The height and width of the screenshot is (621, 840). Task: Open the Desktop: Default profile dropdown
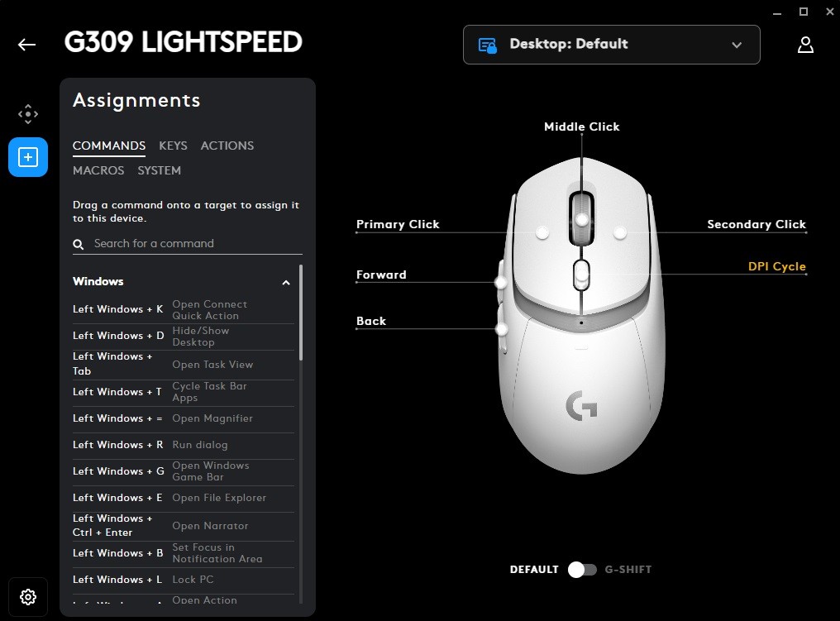point(736,45)
